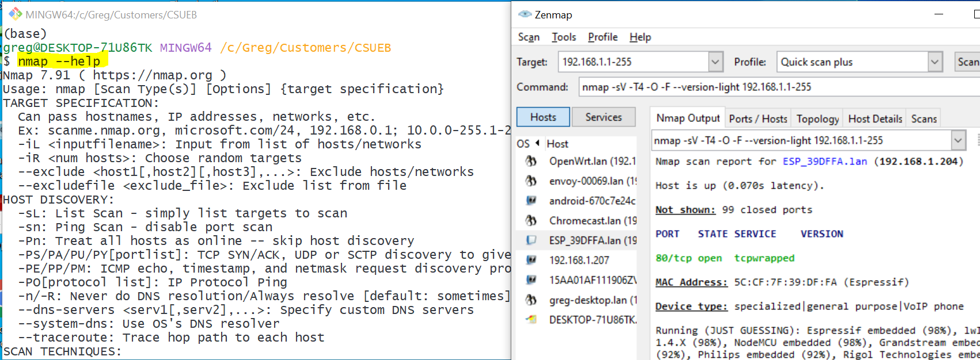Click the 'HOST DISCOVERY:' heading in terminal
The image size is (980, 360).
click(59, 200)
